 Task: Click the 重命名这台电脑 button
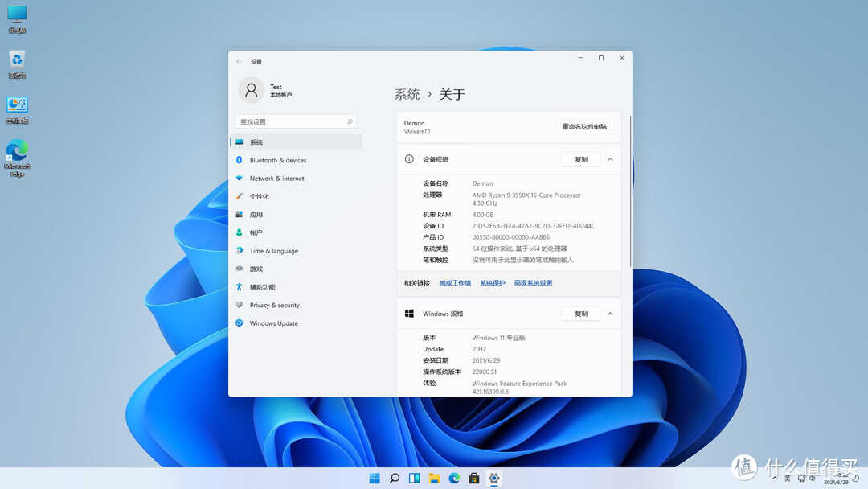coord(584,126)
